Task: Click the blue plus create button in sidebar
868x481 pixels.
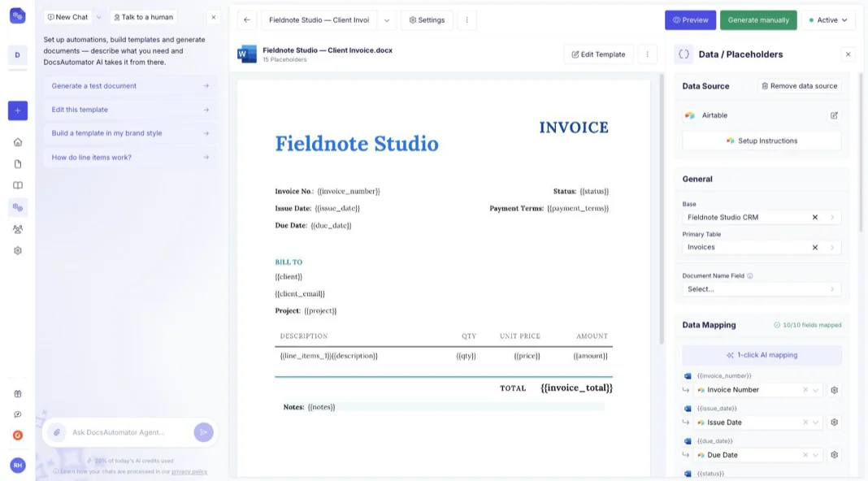Action: (18, 110)
